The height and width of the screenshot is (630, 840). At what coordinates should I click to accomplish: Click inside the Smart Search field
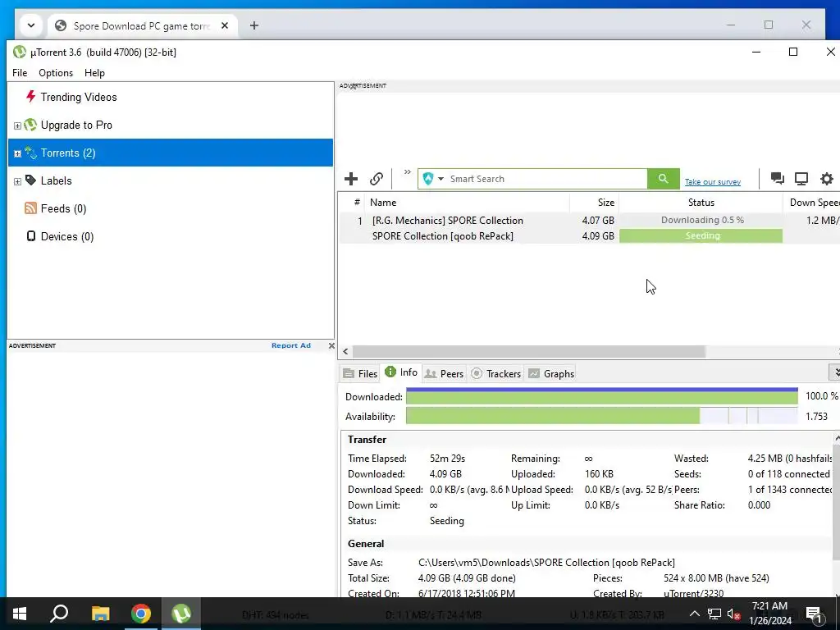coord(546,179)
